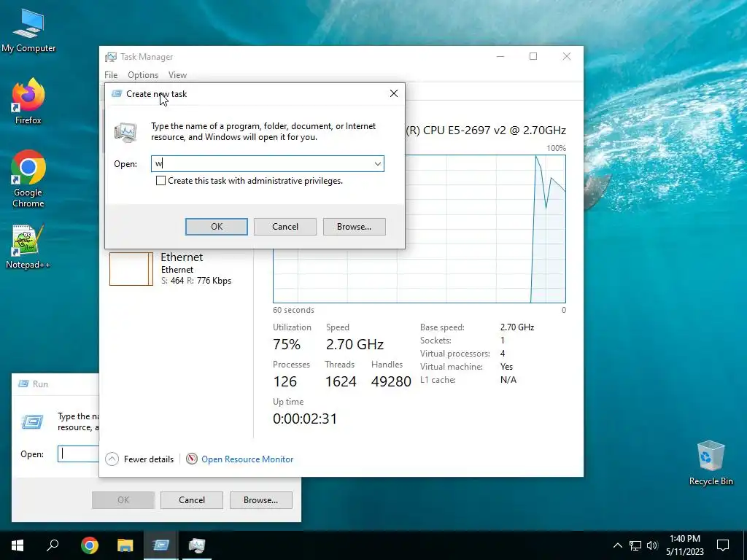The width and height of the screenshot is (747, 560).
Task: Collapse with Fewer details chevron
Action: pos(112,459)
